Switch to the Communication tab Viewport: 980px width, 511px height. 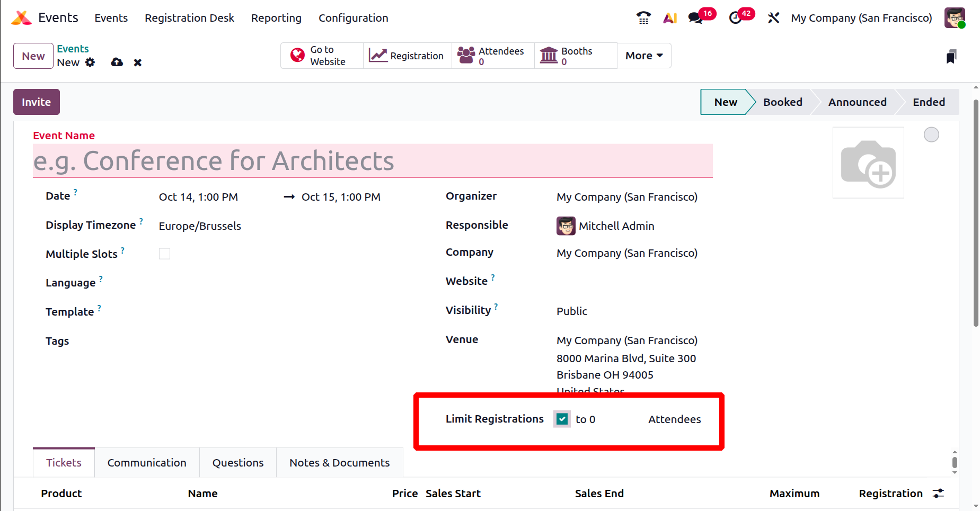tap(147, 463)
